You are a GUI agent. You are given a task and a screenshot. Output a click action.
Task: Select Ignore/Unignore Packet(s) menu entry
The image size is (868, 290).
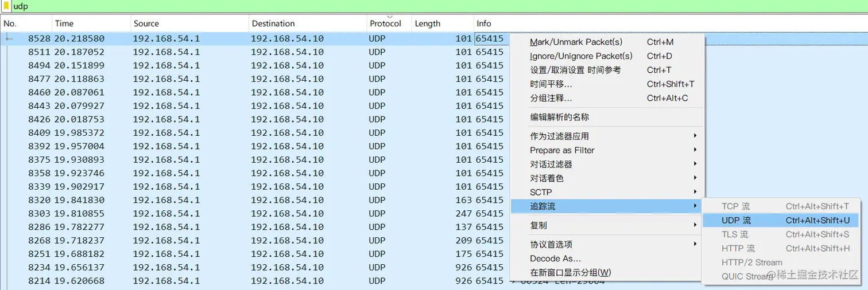[607, 56]
